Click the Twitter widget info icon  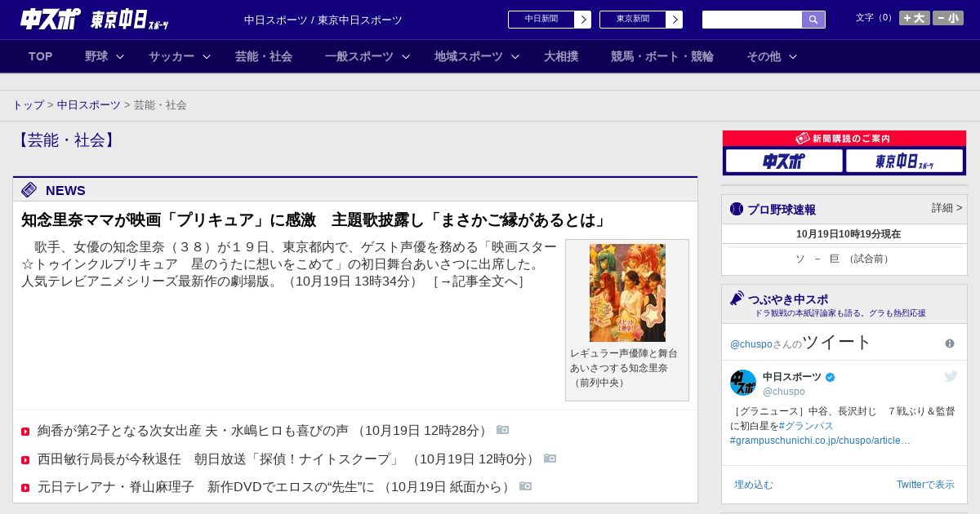950,343
